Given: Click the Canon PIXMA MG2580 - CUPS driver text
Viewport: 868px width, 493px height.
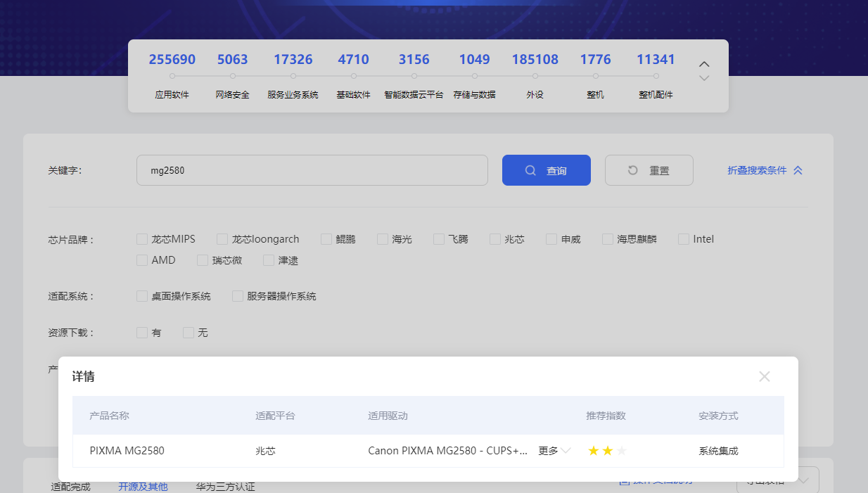Looking at the screenshot, I should (448, 451).
